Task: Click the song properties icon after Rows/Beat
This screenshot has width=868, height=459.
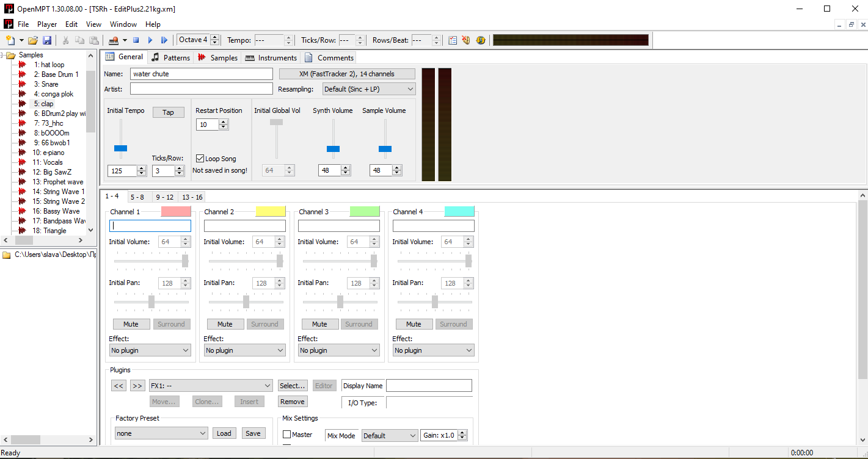Action: (453, 40)
